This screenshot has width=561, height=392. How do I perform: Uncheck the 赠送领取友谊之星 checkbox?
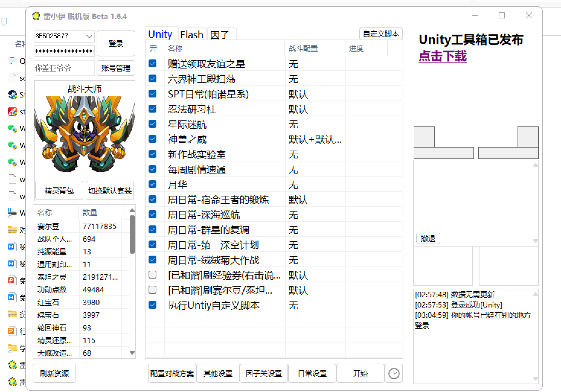click(152, 63)
